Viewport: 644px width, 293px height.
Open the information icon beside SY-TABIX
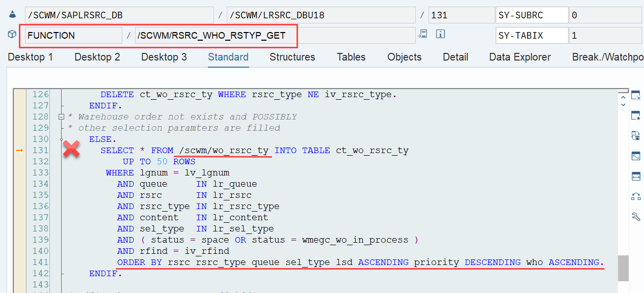[x=441, y=34]
